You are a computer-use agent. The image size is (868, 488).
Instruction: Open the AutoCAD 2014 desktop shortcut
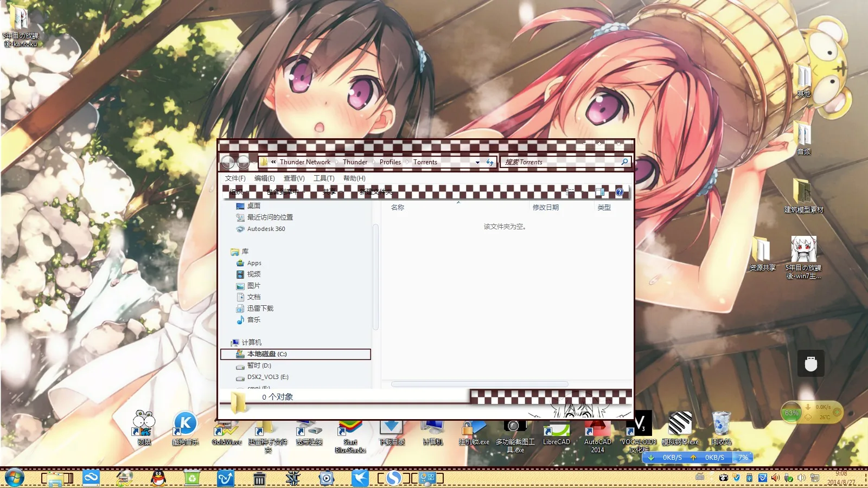597,436
